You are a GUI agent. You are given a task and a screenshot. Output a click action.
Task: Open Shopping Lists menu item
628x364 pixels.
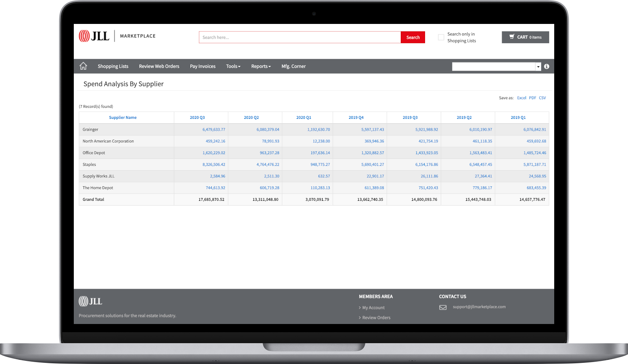click(x=113, y=66)
